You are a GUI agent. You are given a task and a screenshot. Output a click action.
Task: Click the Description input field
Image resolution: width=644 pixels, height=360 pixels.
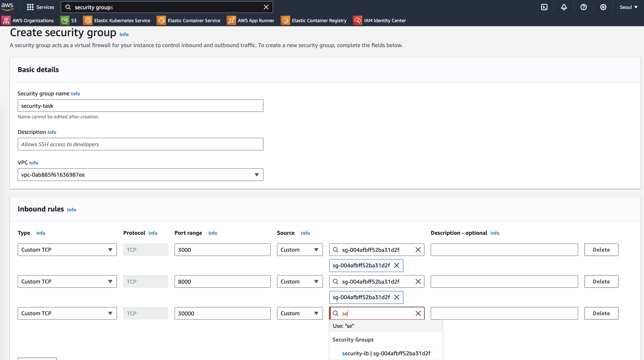point(140,144)
